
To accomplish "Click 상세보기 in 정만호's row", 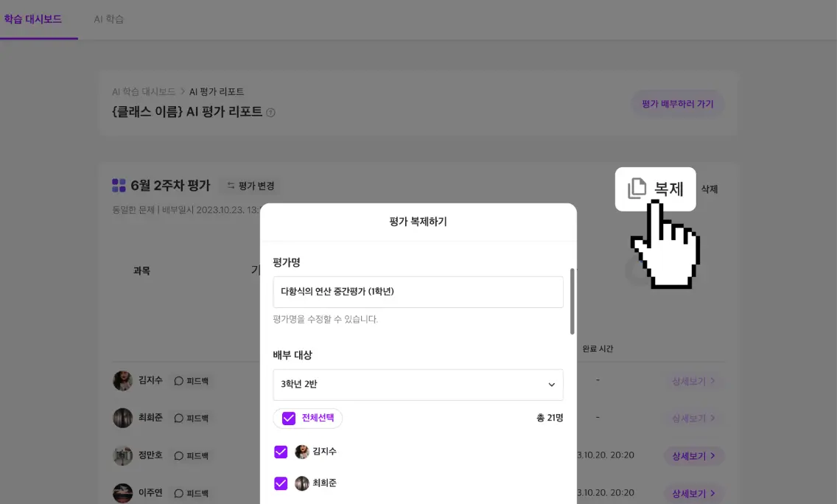I will click(x=693, y=456).
